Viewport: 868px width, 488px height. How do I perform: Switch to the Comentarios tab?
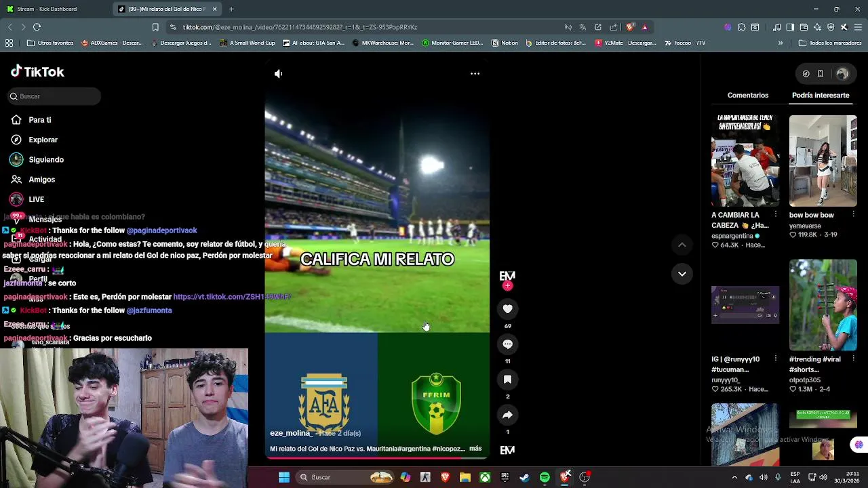click(x=748, y=96)
